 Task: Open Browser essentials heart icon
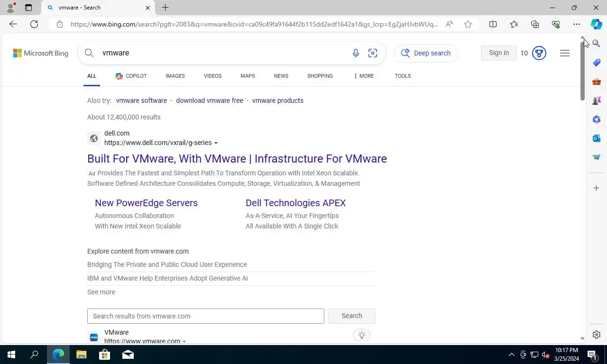coord(556,24)
